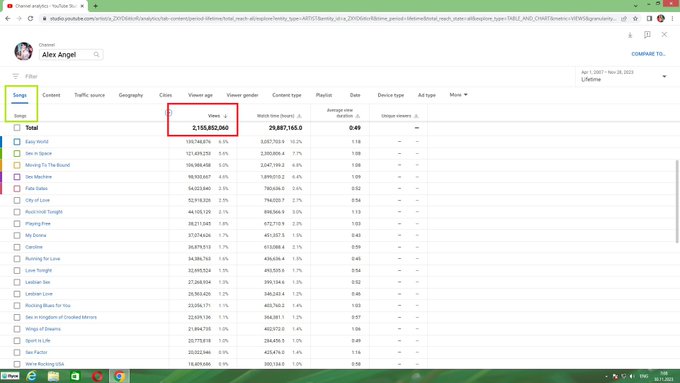680x383 pixels.
Task: Open the Love Tonight song link
Action: point(38,271)
